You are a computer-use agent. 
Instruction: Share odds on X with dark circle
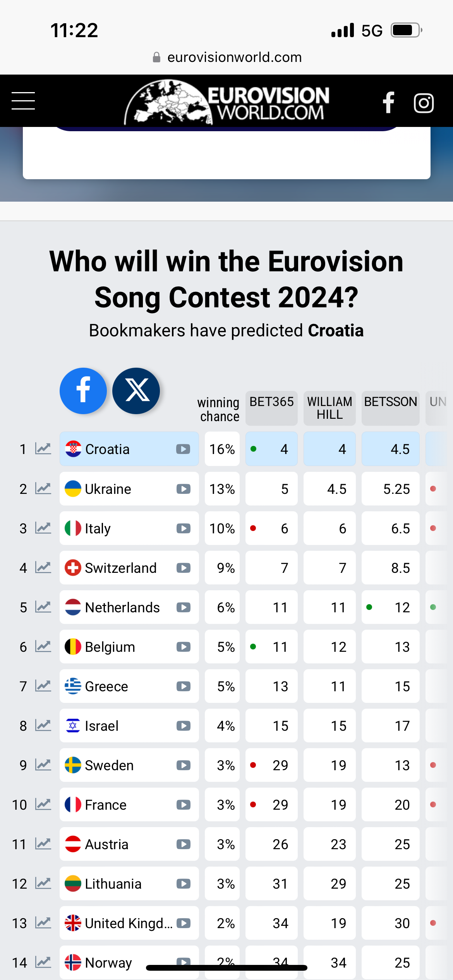click(x=136, y=391)
